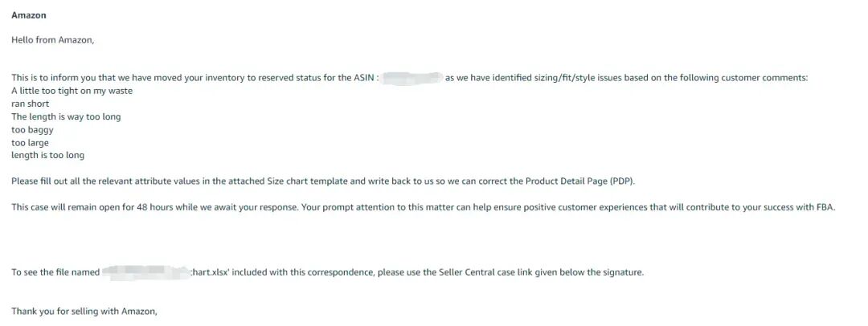
Task: Click the bold Amazon sender heading
Action: pyautogui.click(x=29, y=15)
